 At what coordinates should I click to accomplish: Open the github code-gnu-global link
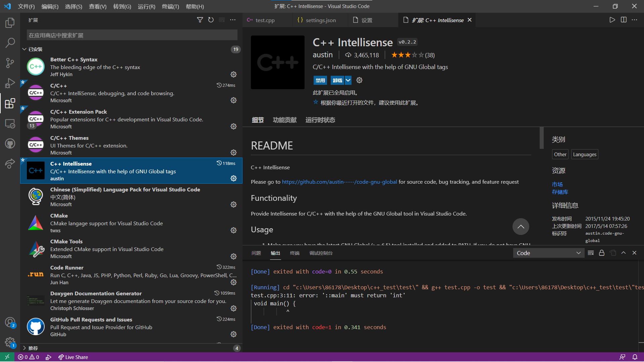[339, 182]
